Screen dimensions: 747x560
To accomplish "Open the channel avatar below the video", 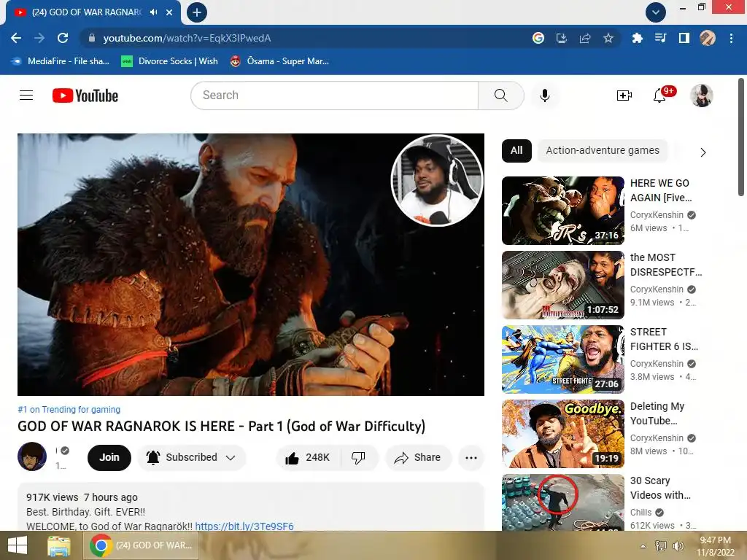I will [32, 456].
